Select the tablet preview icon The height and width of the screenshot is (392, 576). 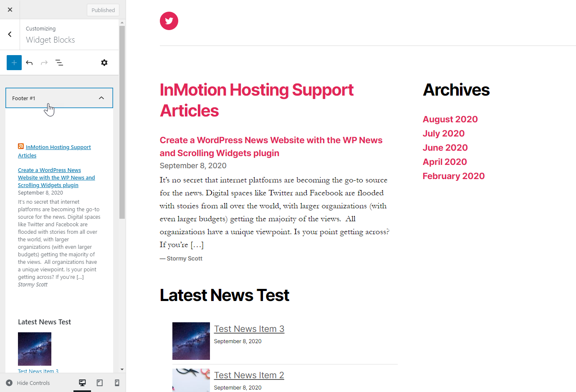tap(100, 382)
